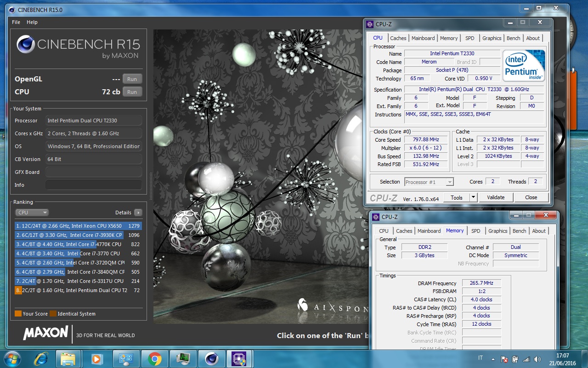
Task: Open Bench tab in top CPU-Z window
Action: 514,38
